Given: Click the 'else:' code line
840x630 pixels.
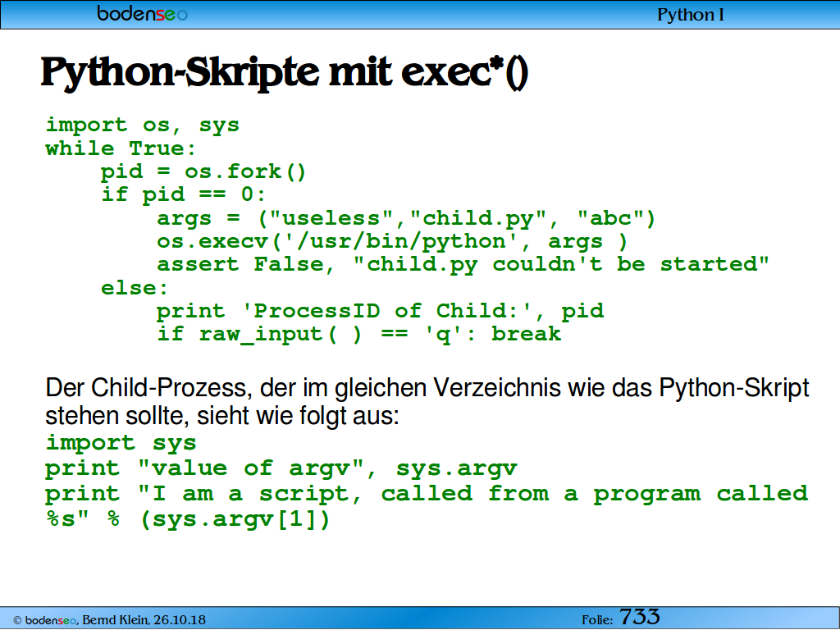Looking at the screenshot, I should 135,288.
